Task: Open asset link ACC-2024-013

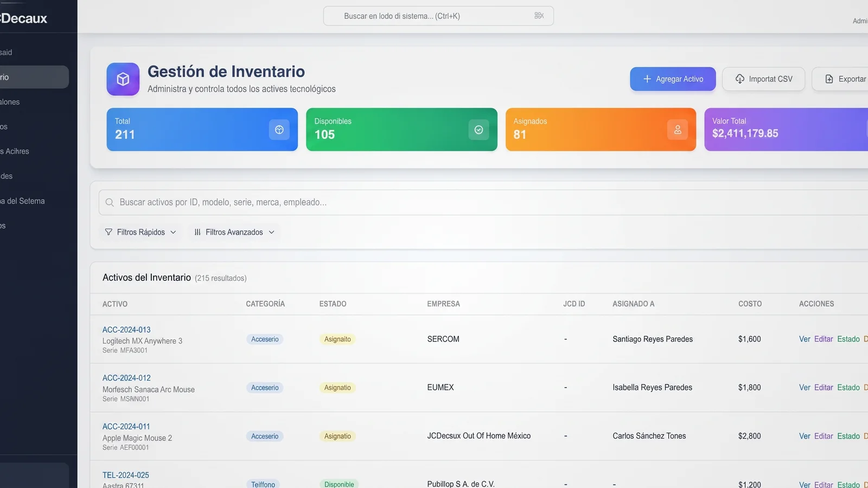Action: pyautogui.click(x=126, y=330)
